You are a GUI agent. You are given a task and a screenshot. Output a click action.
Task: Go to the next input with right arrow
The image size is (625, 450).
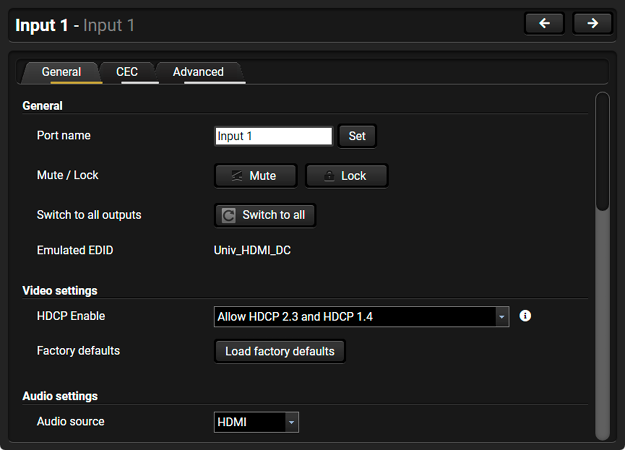(592, 23)
